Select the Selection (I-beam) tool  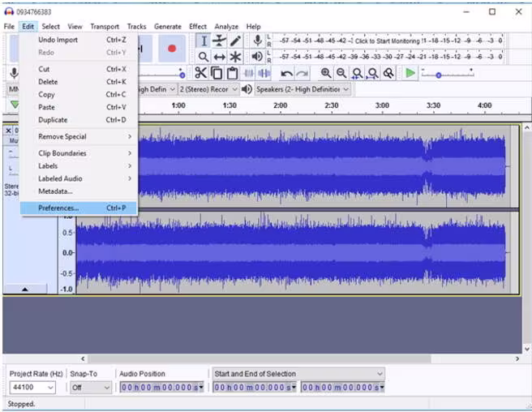pyautogui.click(x=204, y=41)
